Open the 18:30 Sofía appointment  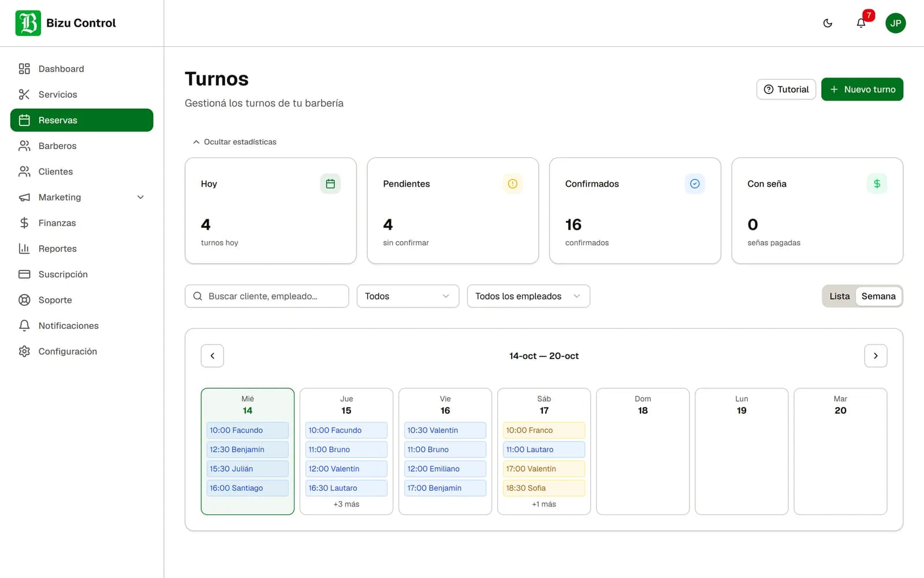[x=544, y=488]
